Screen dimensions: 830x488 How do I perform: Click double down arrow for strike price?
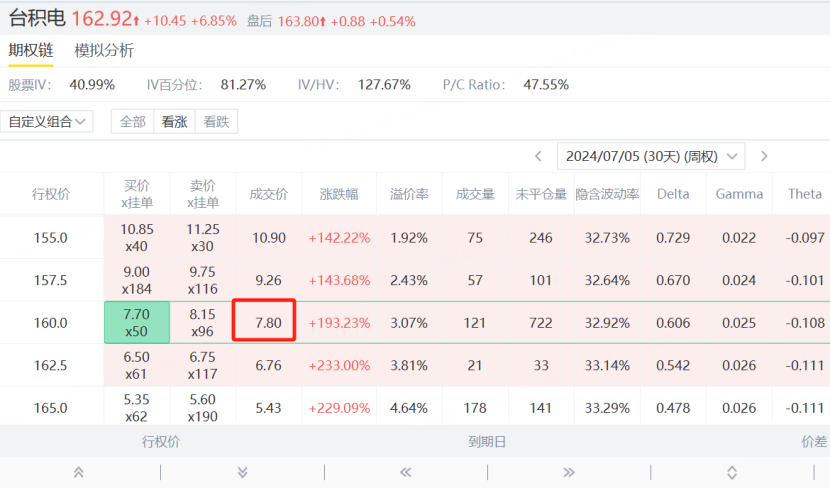[x=242, y=473]
